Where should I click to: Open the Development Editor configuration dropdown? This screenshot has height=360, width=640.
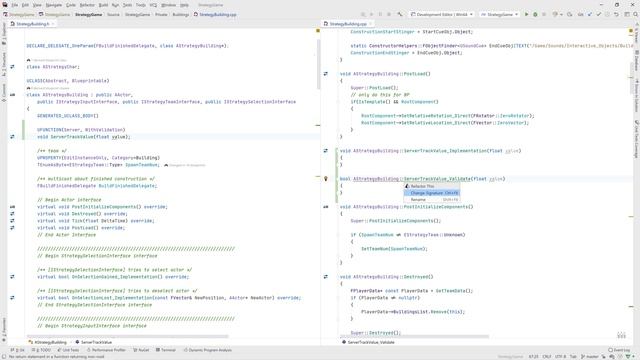pos(442,14)
